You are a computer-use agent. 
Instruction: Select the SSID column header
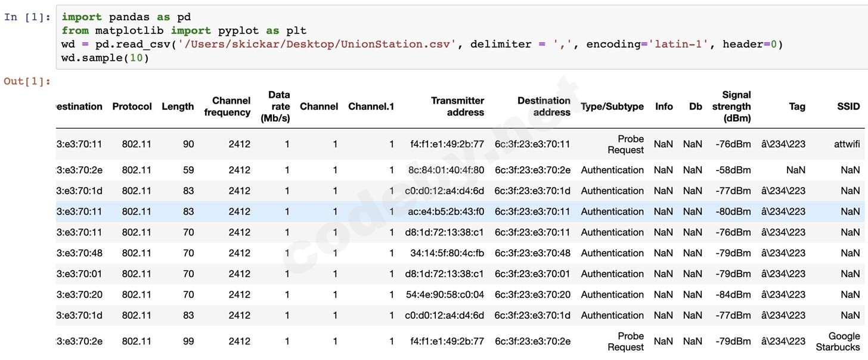click(848, 106)
